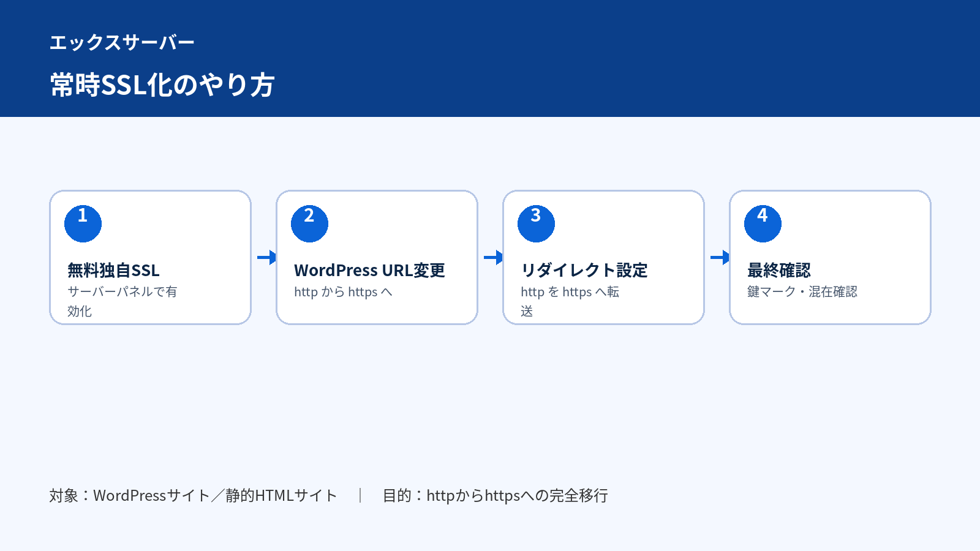Click the title "常時SSL化のやり方"
This screenshot has height=551, width=980.
click(162, 84)
